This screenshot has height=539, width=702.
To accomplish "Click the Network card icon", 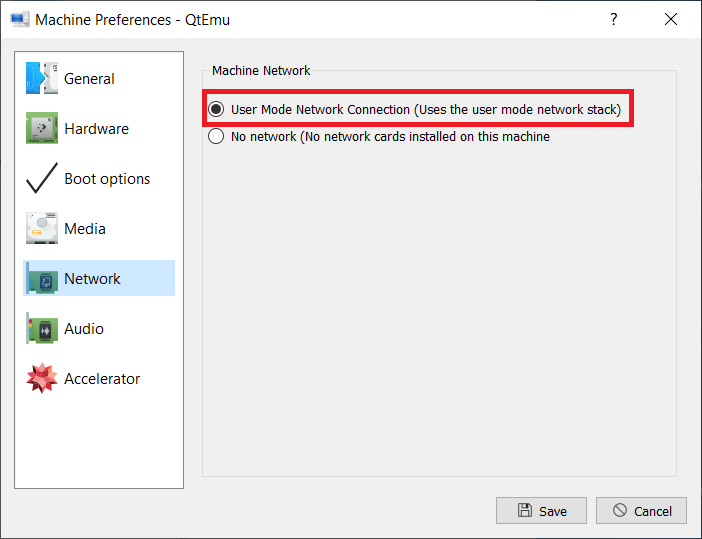I will point(41,279).
